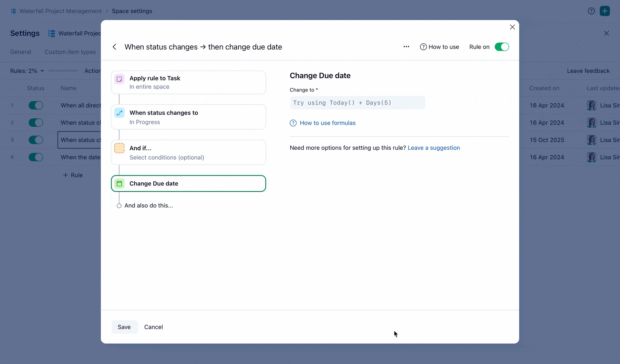Click the When status changes chain icon
The width and height of the screenshot is (620, 364).
point(120,113)
